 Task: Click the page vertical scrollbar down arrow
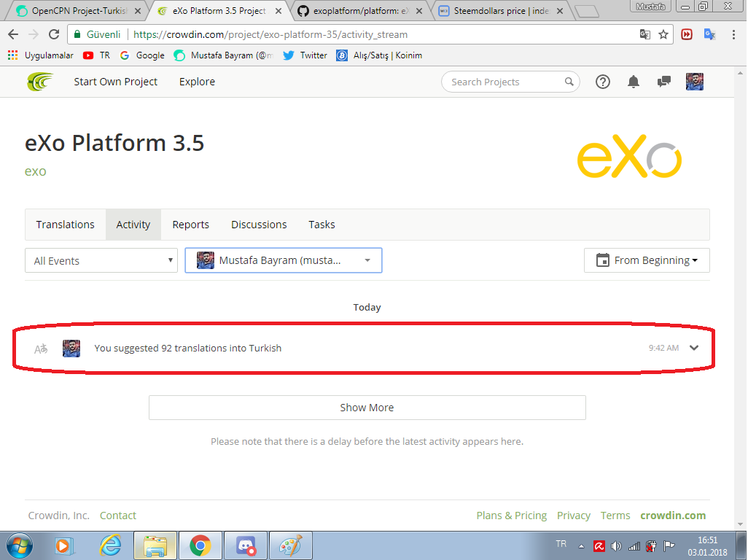click(740, 524)
